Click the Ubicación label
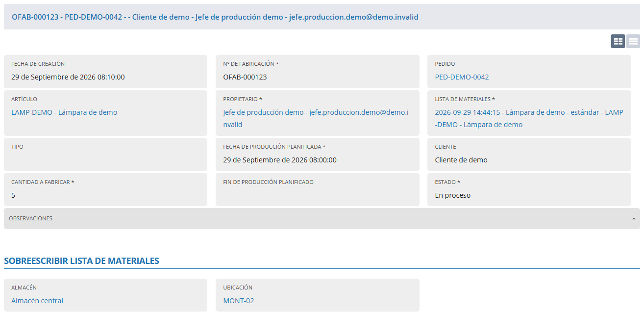 (x=238, y=288)
